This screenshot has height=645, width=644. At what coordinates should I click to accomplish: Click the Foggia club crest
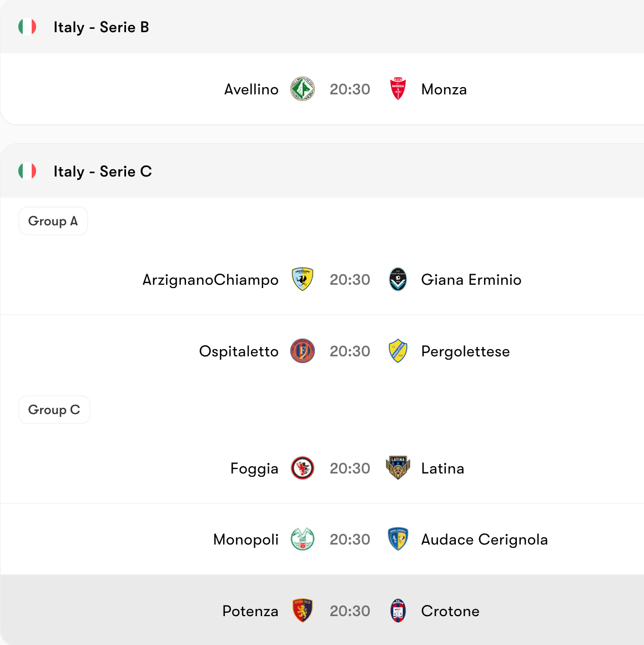303,468
